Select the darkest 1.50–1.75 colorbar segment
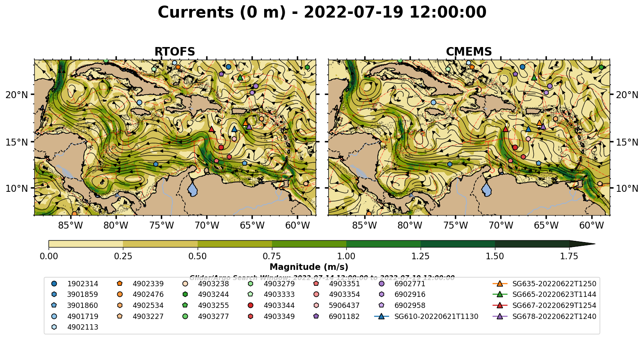Viewport: 644px width, 339px height. click(x=532, y=244)
